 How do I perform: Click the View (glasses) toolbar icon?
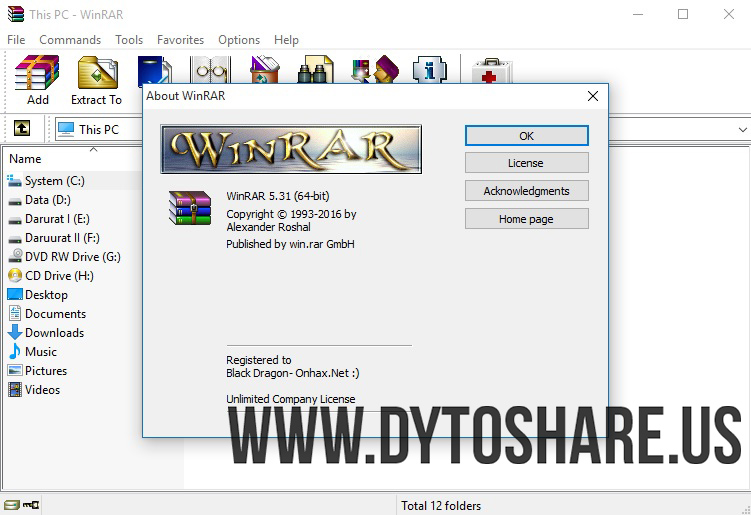(x=210, y=70)
